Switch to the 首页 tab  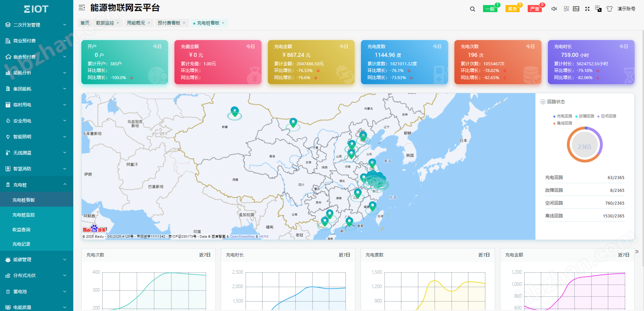85,23
